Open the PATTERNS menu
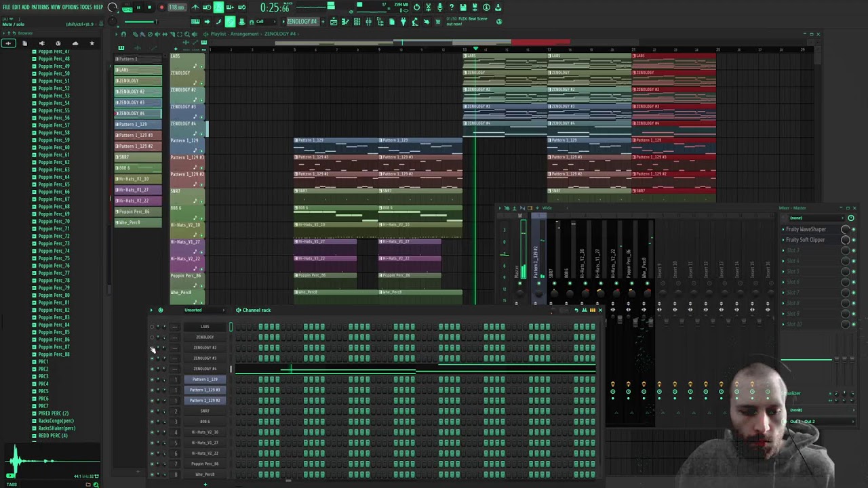 tap(40, 7)
